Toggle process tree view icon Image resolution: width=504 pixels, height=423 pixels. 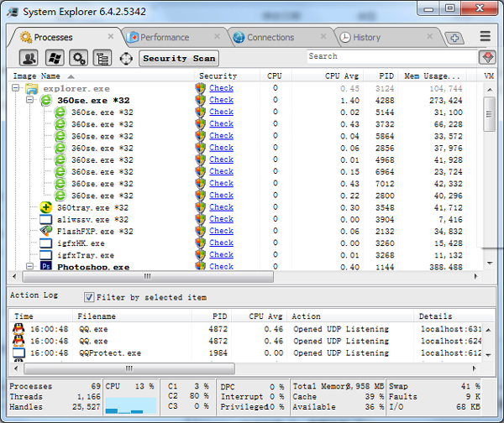(x=102, y=58)
